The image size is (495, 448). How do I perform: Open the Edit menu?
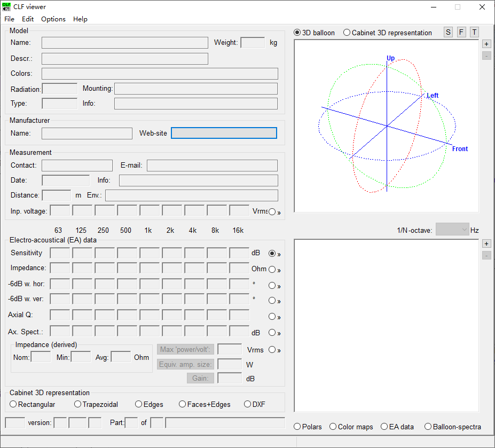pos(28,19)
